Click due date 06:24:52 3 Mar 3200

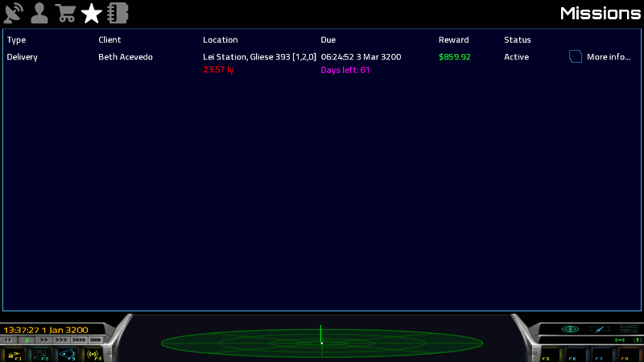point(361,57)
